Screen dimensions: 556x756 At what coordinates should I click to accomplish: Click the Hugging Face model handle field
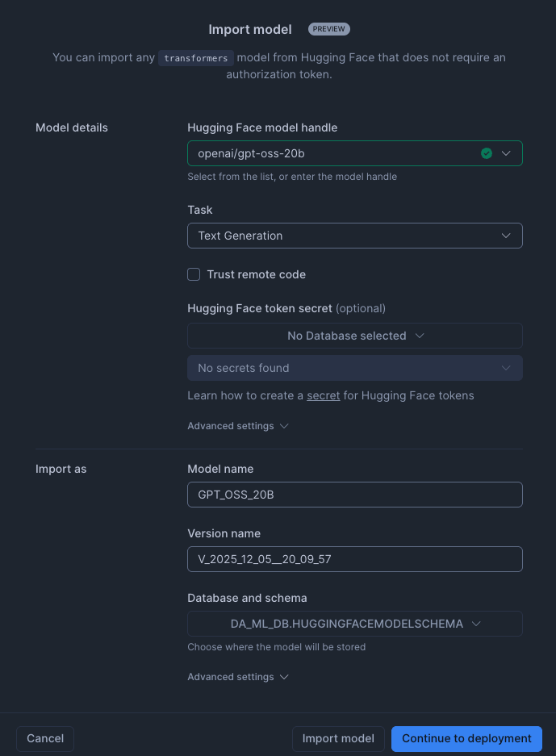pyautogui.click(x=331, y=153)
